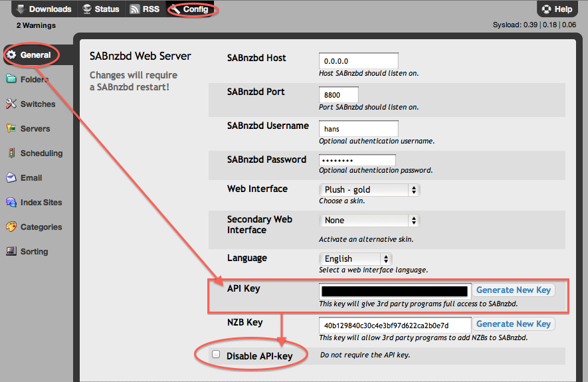Click the RSS feed icon
Image resolution: width=588 pixels, height=382 pixels.
(x=134, y=9)
